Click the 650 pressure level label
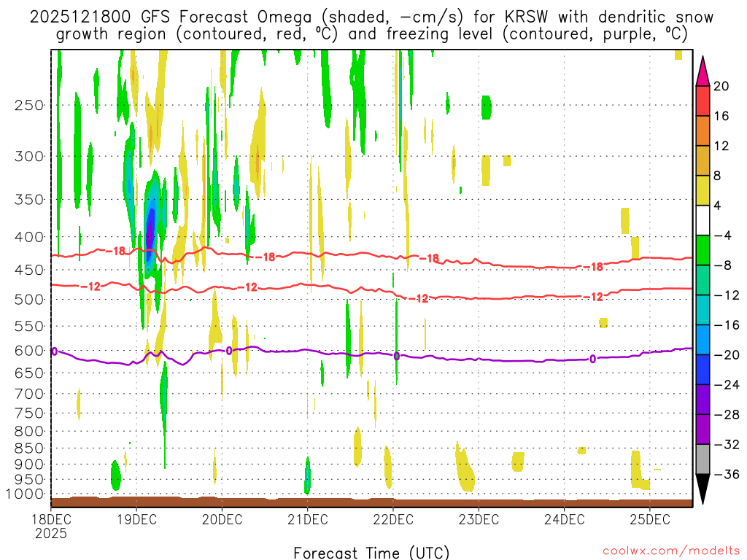 click(x=29, y=373)
